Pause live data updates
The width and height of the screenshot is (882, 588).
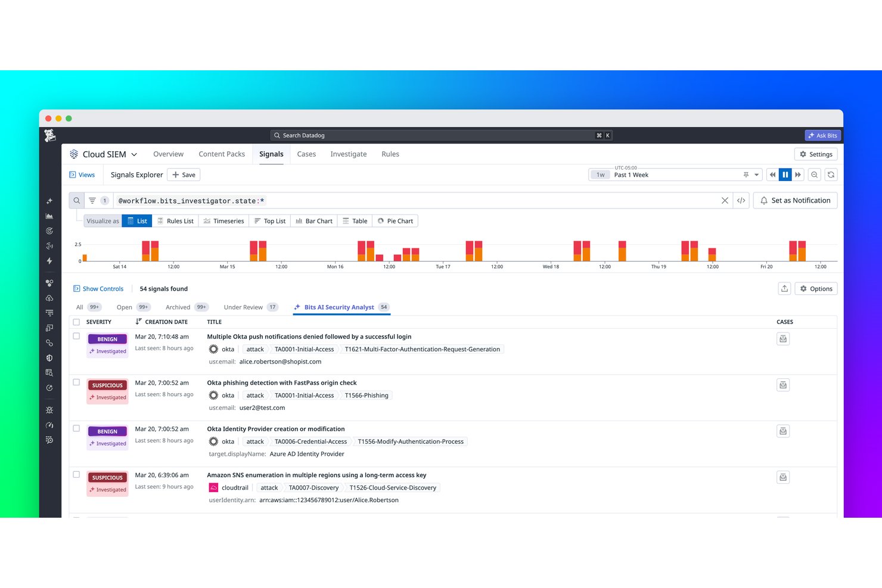785,175
